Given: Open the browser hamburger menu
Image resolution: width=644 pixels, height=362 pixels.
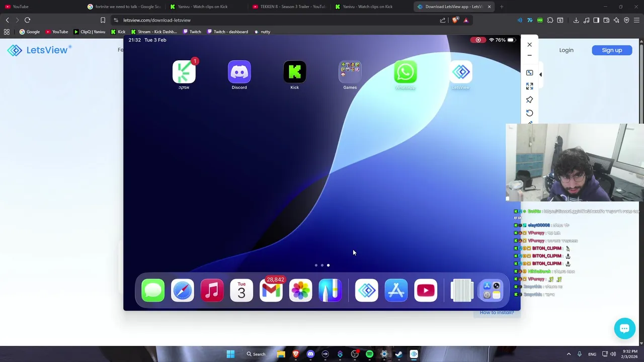Looking at the screenshot, I should [637, 20].
